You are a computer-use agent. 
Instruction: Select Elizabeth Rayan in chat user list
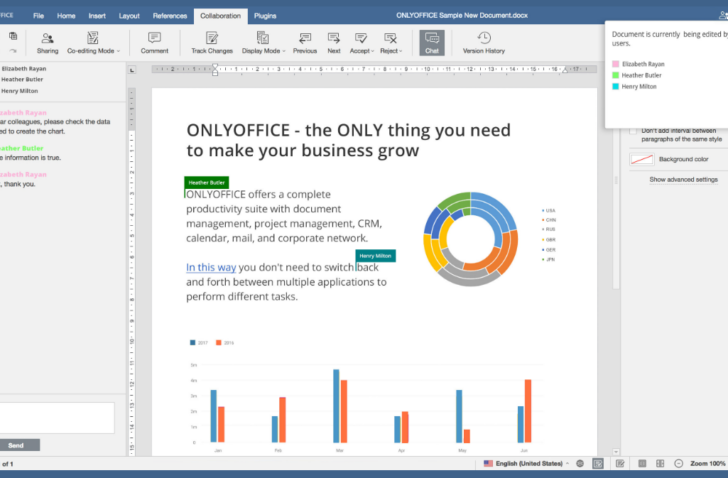[24, 69]
